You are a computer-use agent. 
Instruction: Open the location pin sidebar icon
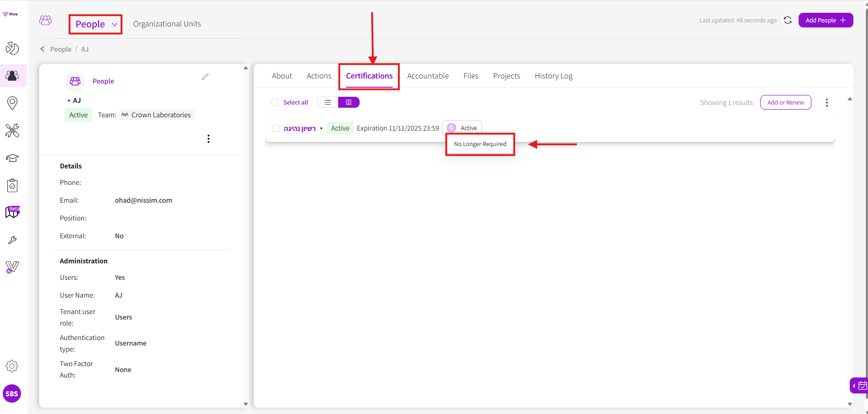12,103
